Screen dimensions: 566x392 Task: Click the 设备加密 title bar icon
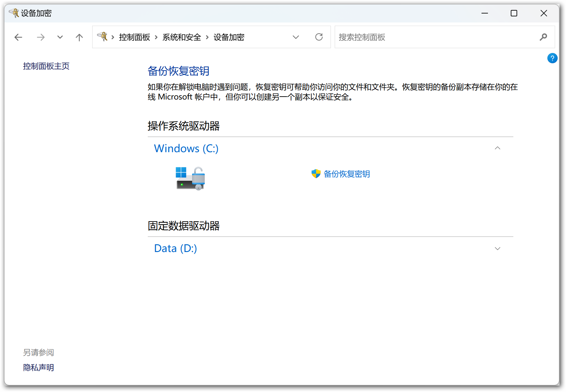click(14, 13)
